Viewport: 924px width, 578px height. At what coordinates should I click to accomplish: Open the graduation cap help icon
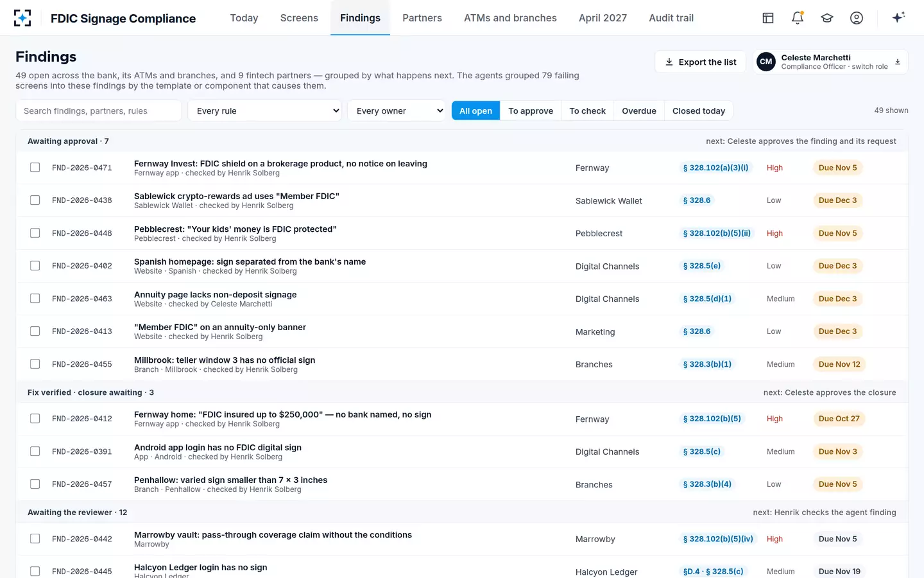point(827,18)
